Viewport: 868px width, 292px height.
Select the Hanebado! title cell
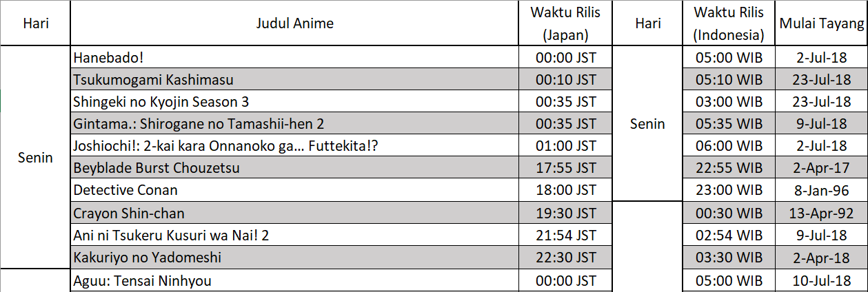[x=294, y=57]
